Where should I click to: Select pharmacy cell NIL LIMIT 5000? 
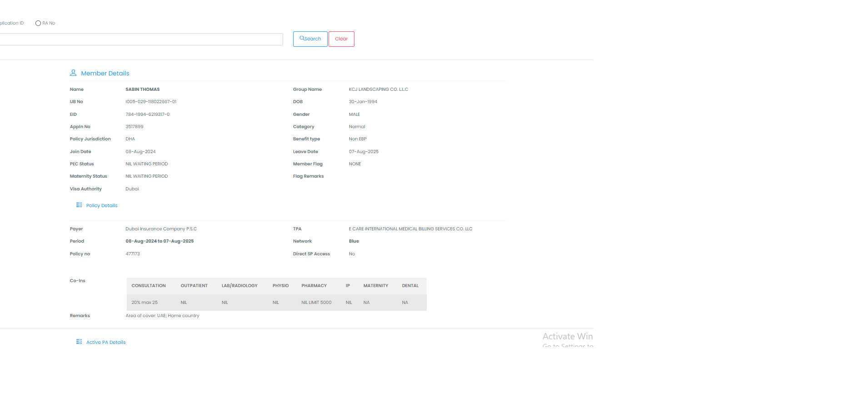[316, 303]
